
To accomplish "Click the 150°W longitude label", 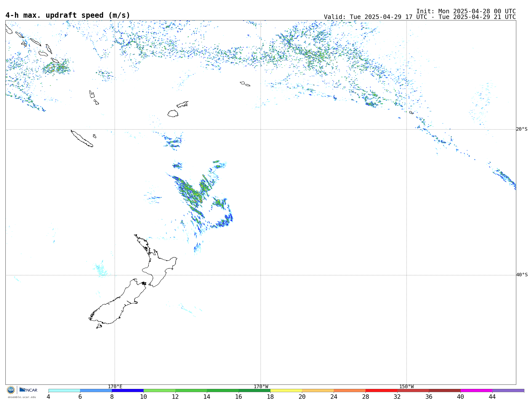I will 407,386.
